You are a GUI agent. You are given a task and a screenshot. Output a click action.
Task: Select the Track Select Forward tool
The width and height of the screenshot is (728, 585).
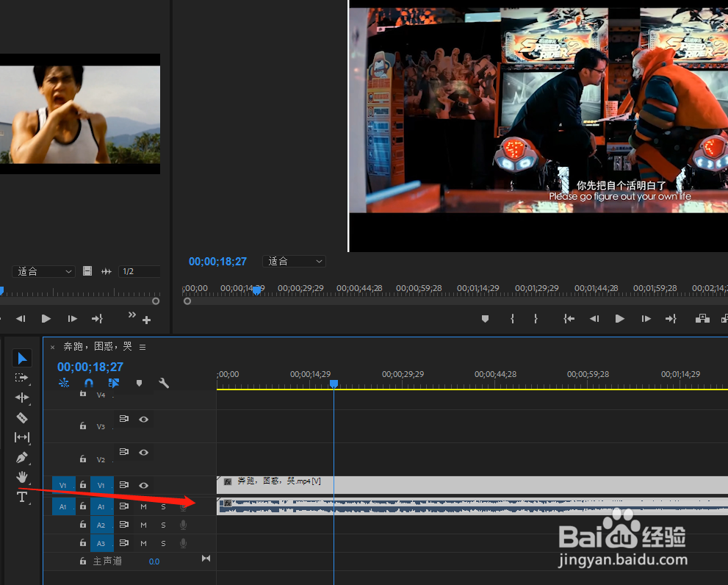(x=21, y=378)
